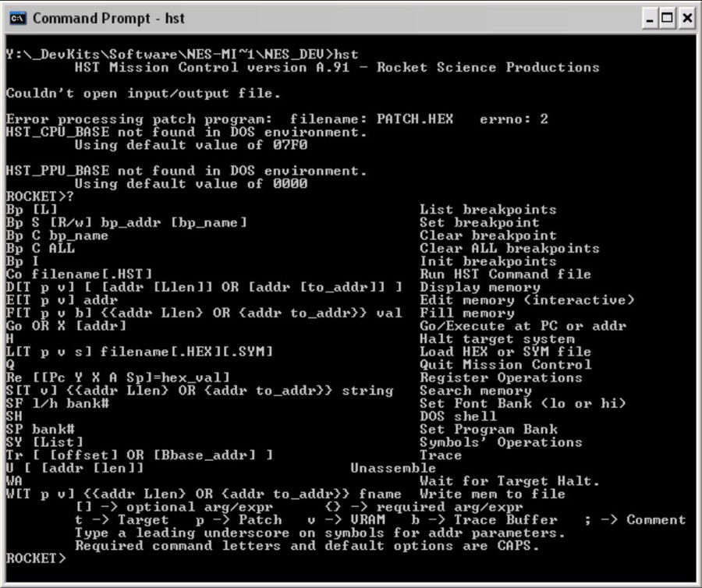Screen dimensions: 702x588
Task: Click the 'Set breakpoint' description
Action: coord(480,223)
